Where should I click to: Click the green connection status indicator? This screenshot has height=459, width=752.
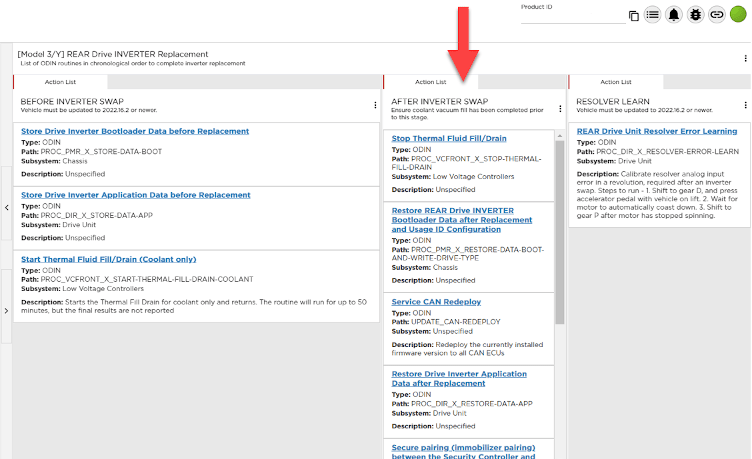pyautogui.click(x=738, y=14)
